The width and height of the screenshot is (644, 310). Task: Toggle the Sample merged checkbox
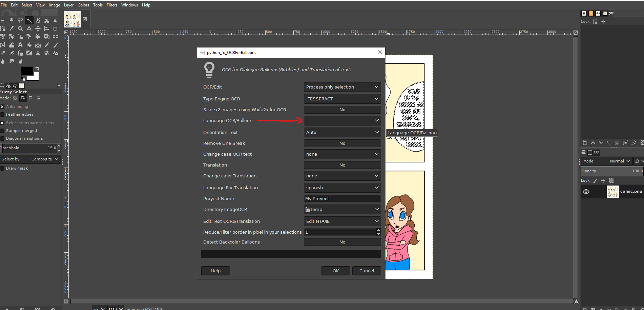2,131
